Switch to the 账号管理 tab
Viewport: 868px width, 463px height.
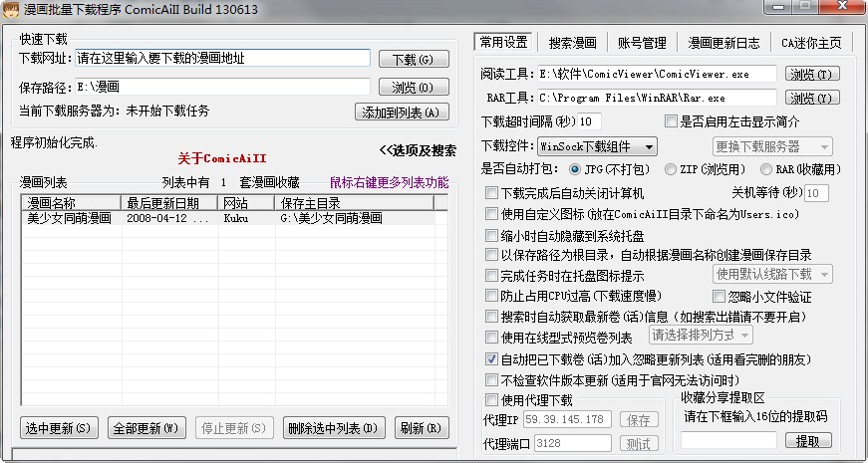(x=642, y=43)
